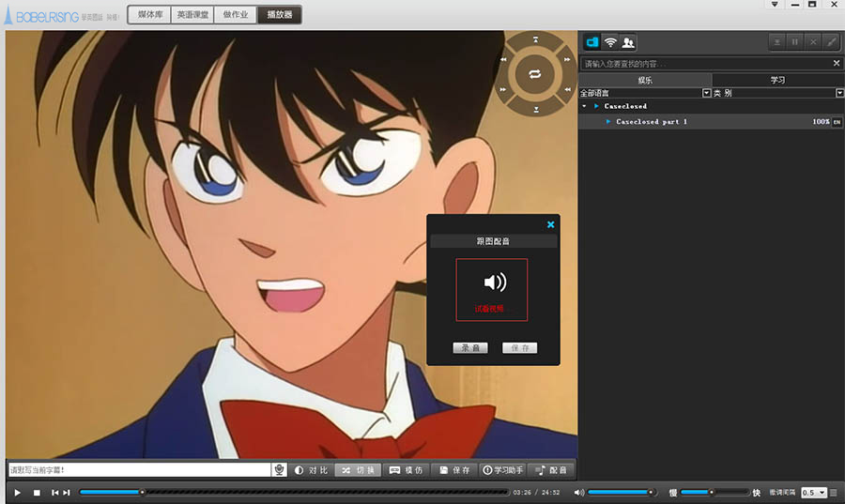Focus the subtitle input field
Viewport: 845px width, 504px height.
(139, 470)
